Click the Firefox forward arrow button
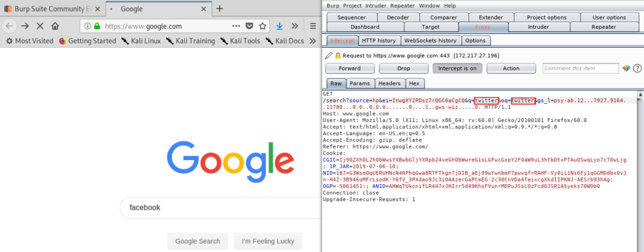The image size is (644, 252). [x=25, y=26]
